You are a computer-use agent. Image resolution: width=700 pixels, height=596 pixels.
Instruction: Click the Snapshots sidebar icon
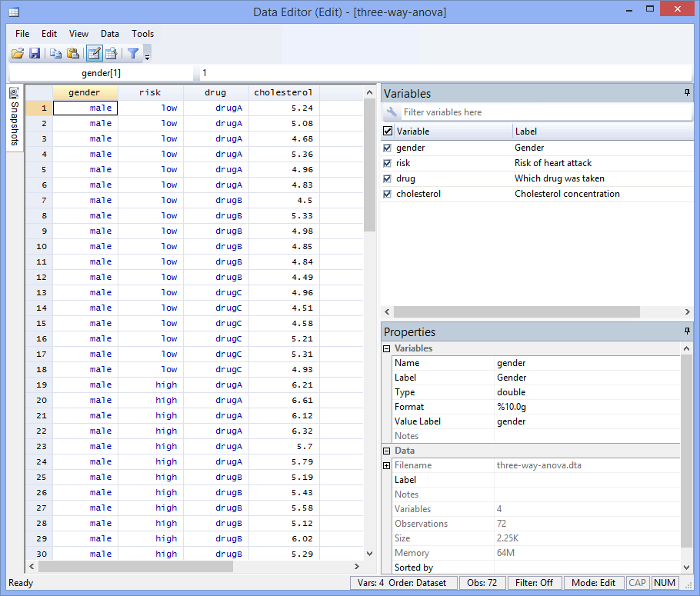[13, 92]
